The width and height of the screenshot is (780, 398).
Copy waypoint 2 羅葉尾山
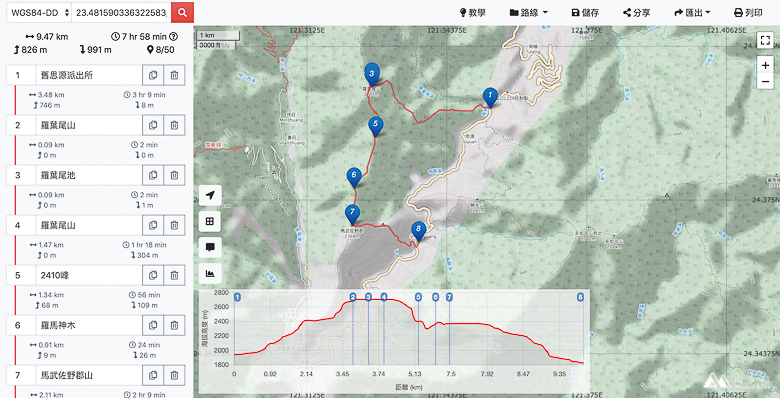[x=153, y=125]
